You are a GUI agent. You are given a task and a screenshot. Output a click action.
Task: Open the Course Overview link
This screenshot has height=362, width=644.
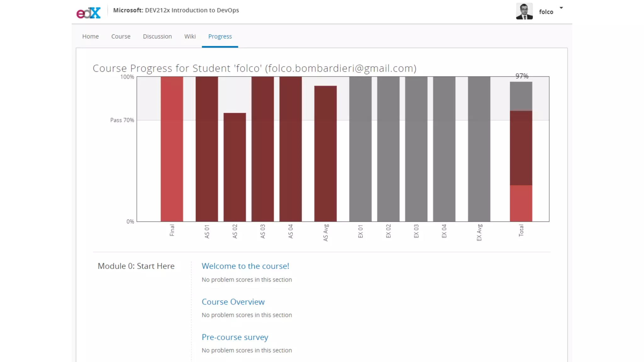[x=233, y=302]
